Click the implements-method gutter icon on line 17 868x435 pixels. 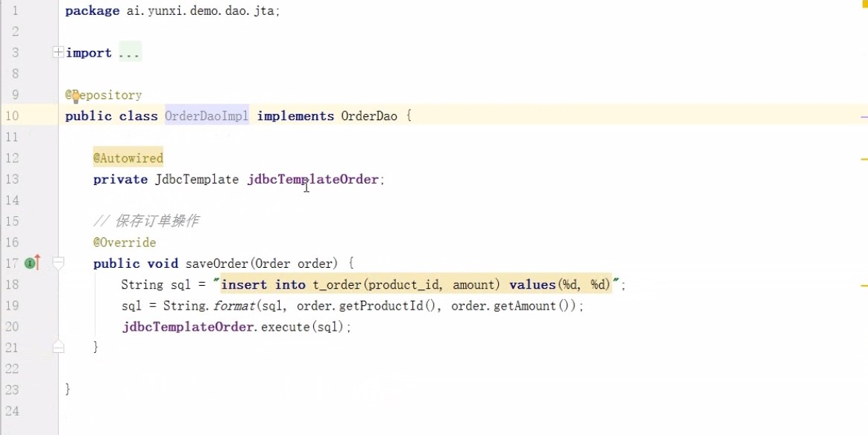click(33, 263)
